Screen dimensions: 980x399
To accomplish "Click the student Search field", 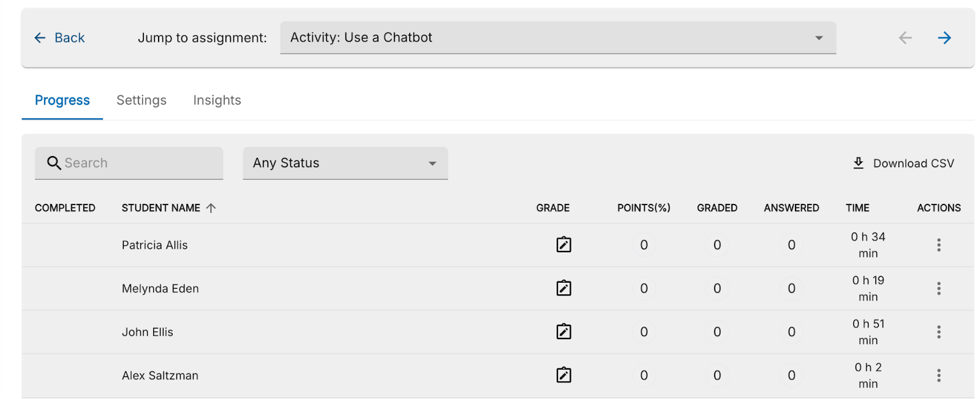I will tap(138, 163).
